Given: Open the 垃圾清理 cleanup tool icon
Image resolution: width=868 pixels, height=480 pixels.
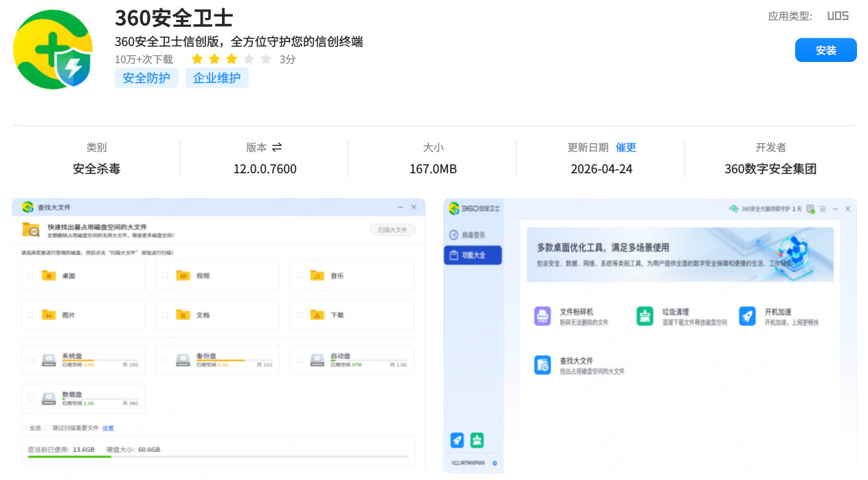Looking at the screenshot, I should 645,316.
